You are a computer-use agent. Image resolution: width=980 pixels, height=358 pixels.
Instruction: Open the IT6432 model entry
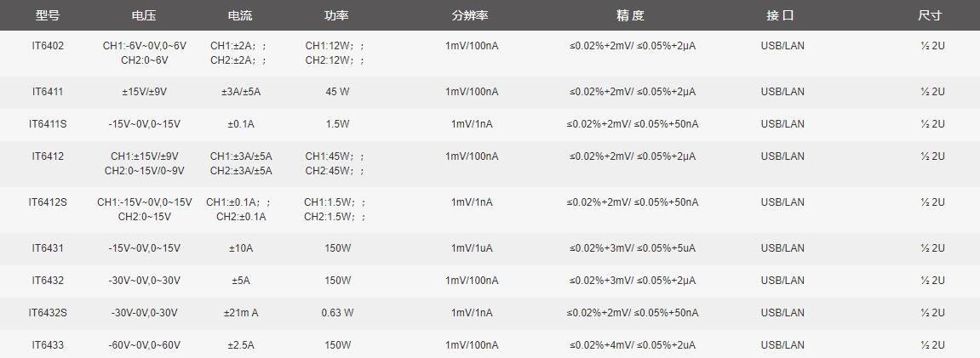click(48, 281)
